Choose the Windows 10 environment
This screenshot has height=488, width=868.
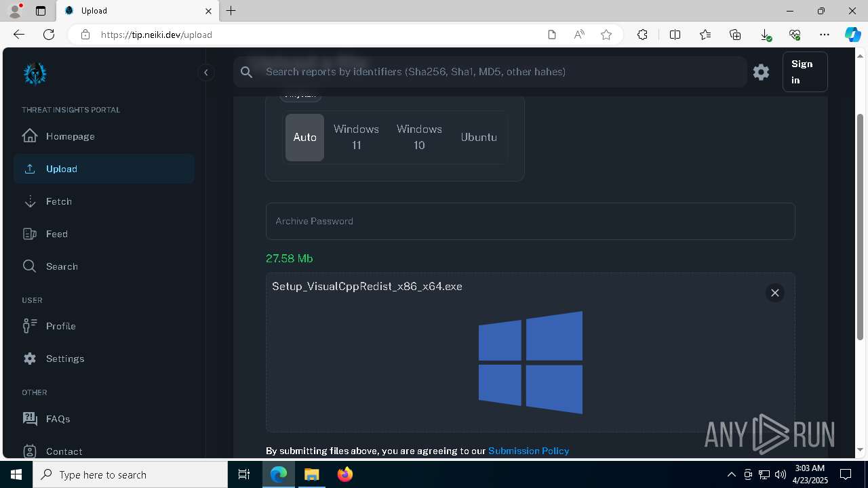click(x=419, y=137)
